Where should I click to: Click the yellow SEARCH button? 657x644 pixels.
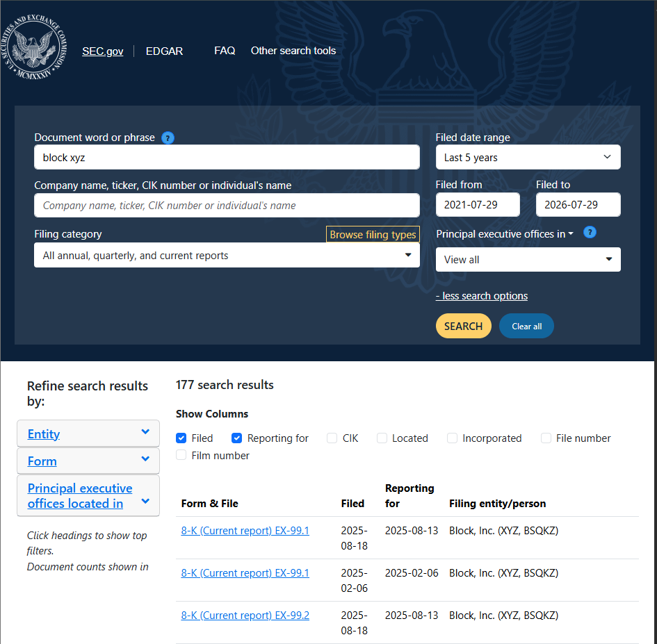464,327
